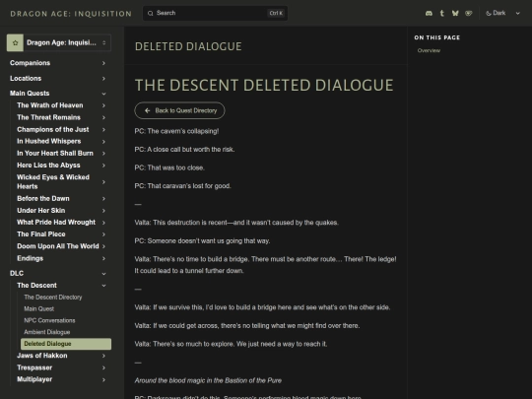The image size is (532, 399).
Task: Open Wicked Eyes & Wicked Hearts
Action: pos(53,182)
